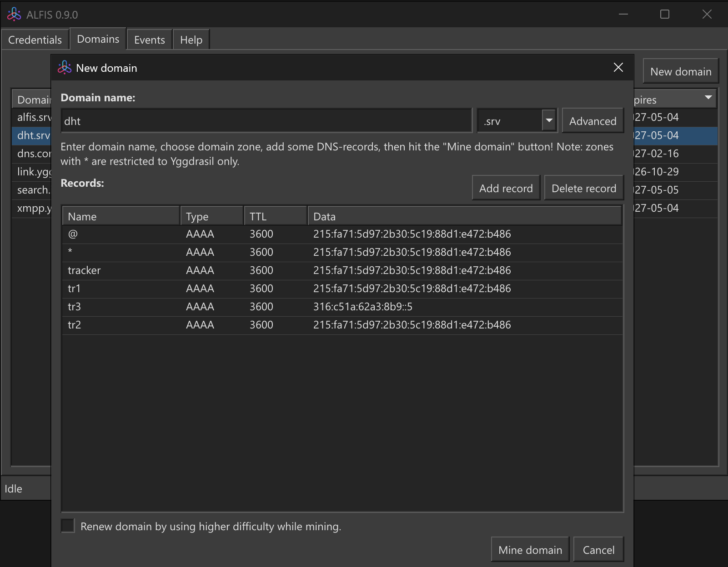Screen dimensions: 728x567
Task: Select the tr1 record row
Action: [x=342, y=289]
